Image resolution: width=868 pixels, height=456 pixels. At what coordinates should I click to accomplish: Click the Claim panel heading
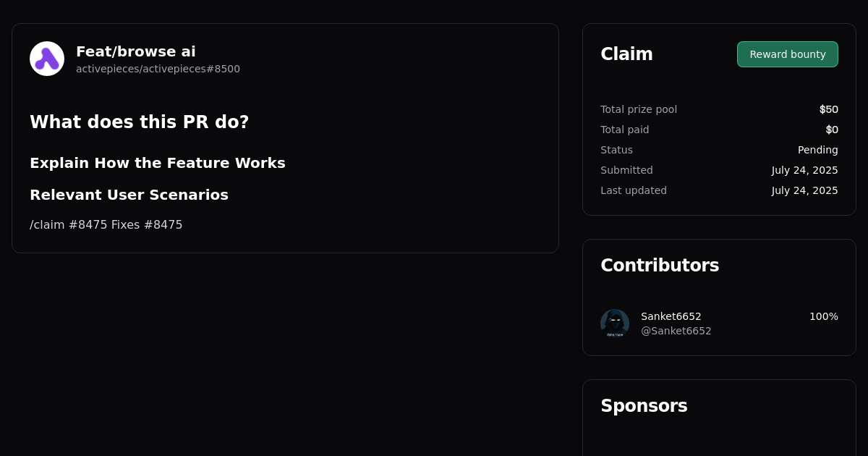pyautogui.click(x=626, y=54)
